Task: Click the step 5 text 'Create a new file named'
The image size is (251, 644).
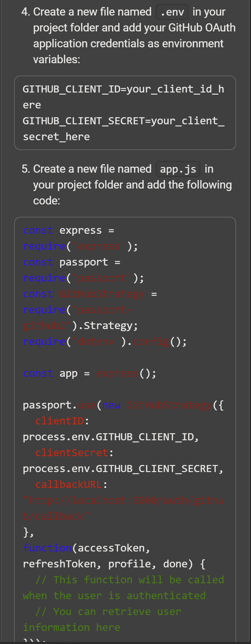Action: pyautogui.click(x=92, y=169)
